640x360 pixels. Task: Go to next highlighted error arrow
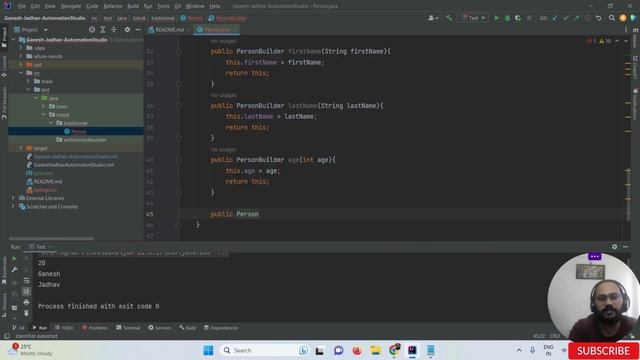pos(626,41)
